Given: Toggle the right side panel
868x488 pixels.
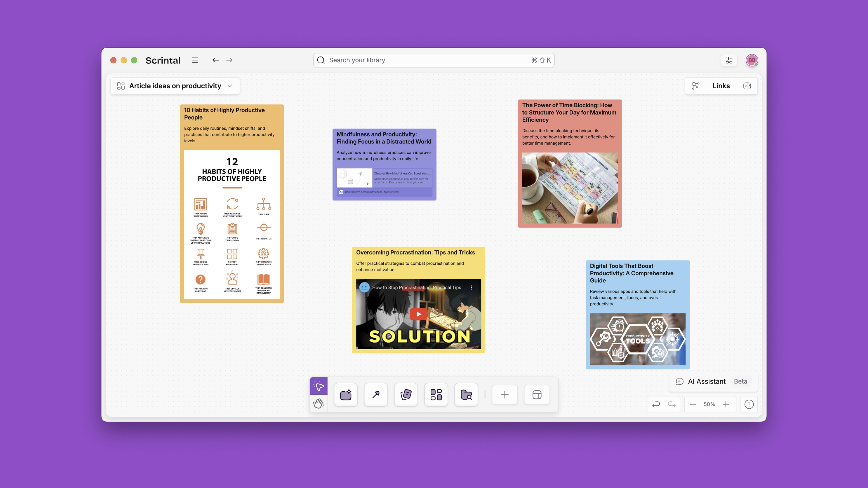Looking at the screenshot, I should [747, 86].
